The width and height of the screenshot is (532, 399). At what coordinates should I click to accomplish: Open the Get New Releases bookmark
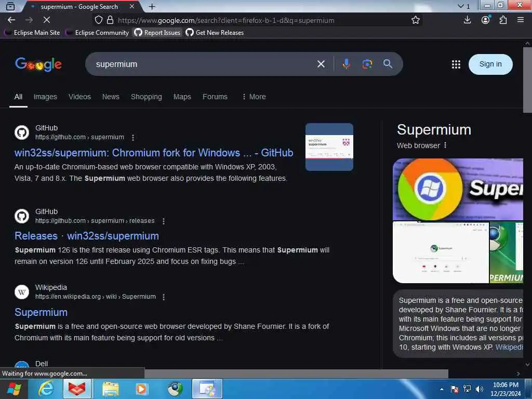click(x=215, y=33)
